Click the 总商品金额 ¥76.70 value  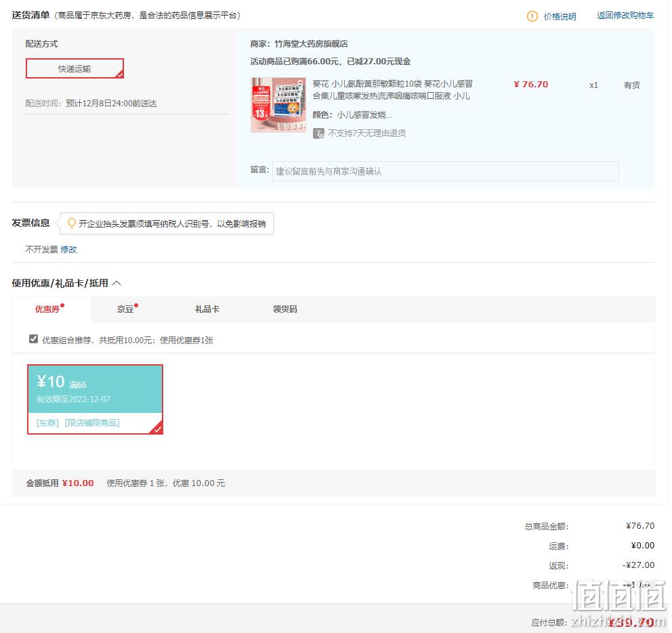tap(640, 526)
